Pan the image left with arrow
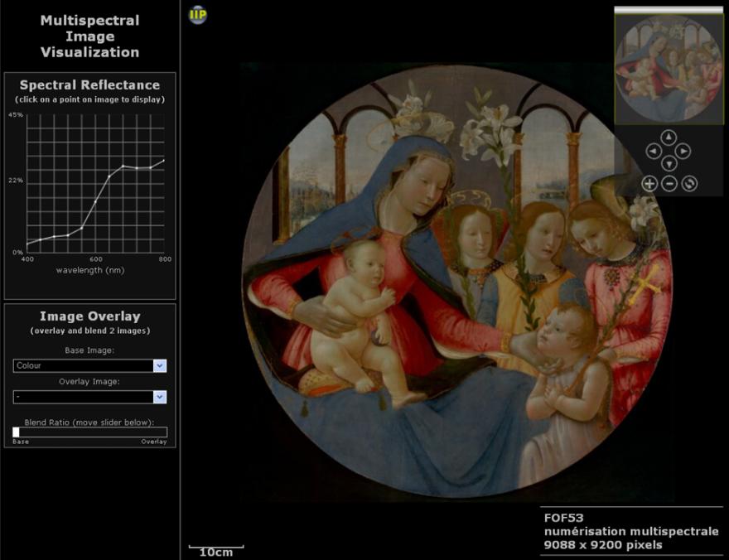This screenshot has width=729, height=560. 653,152
